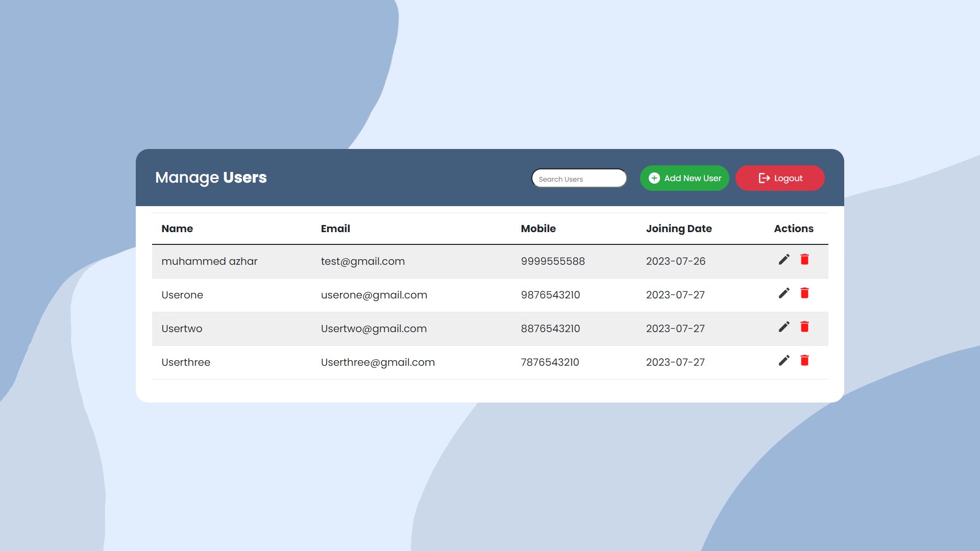Click the plus icon inside Add New User

tap(654, 178)
